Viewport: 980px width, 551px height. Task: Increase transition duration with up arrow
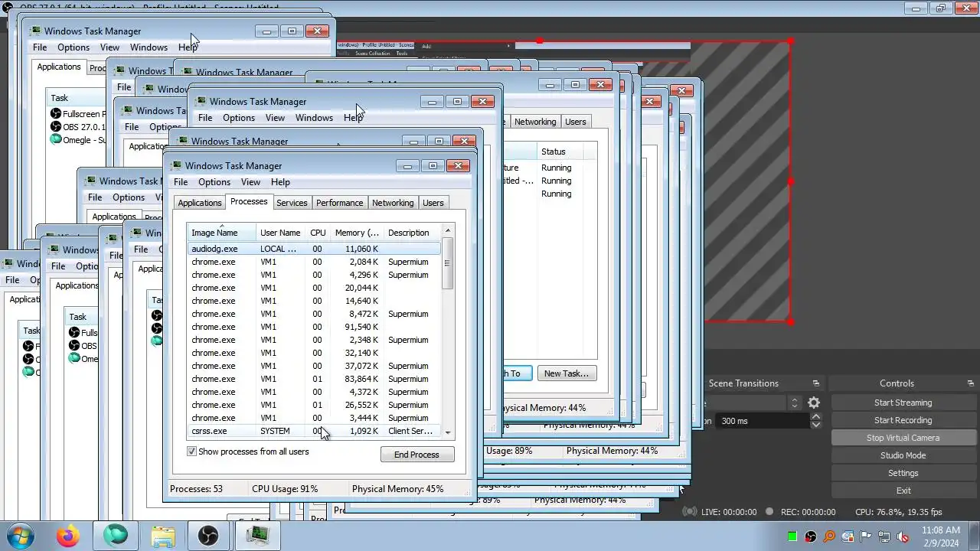(x=815, y=417)
